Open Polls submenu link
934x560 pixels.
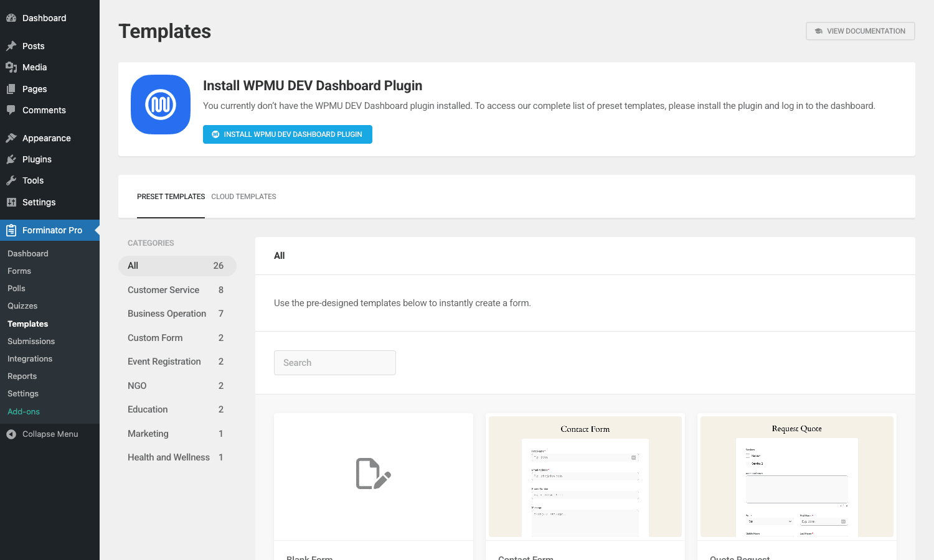[x=16, y=288]
